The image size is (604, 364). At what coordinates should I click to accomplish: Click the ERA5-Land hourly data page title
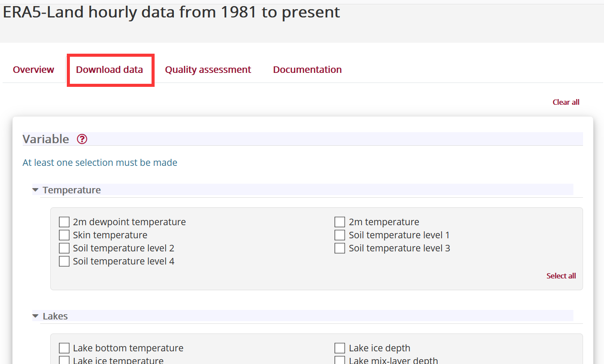tap(172, 12)
